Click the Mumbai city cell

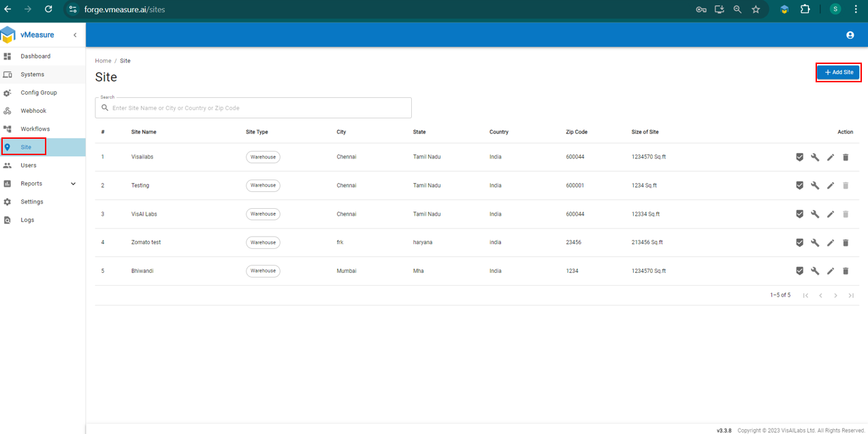pos(347,271)
